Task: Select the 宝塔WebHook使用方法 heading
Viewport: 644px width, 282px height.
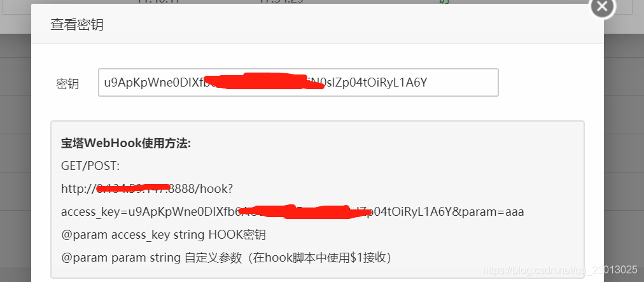Action: pos(126,144)
